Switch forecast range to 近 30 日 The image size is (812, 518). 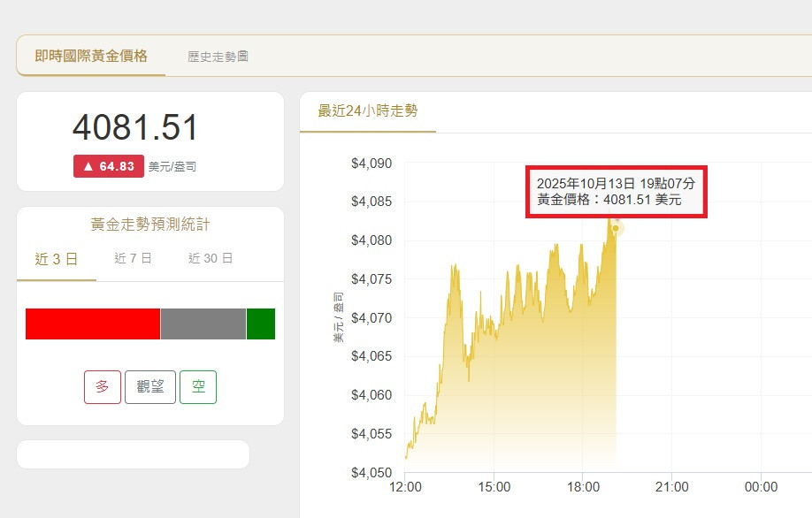tap(211, 259)
